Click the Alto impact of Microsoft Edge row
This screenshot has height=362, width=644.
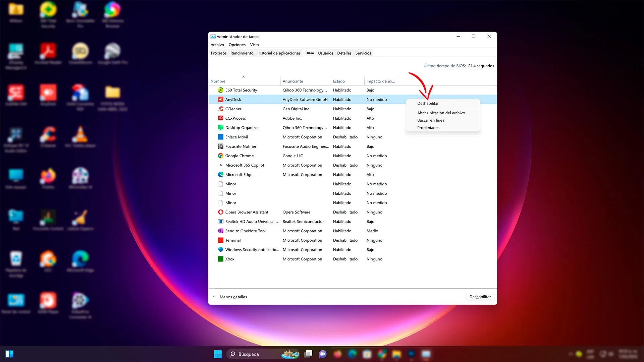coord(370,175)
